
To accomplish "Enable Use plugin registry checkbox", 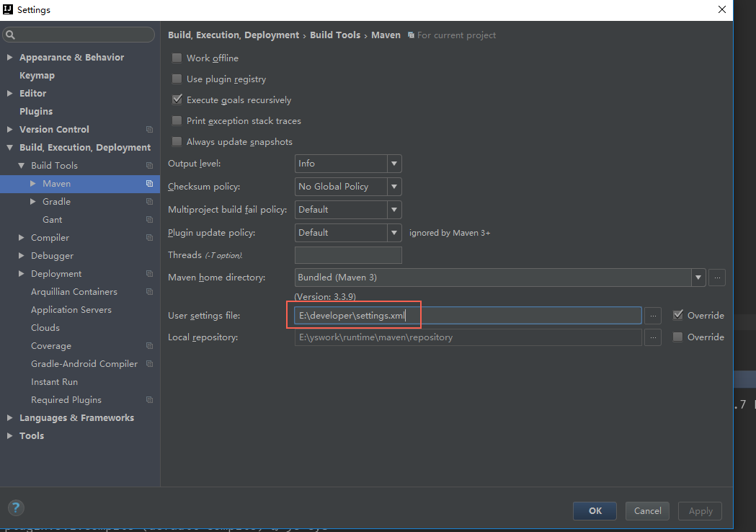I will [x=177, y=79].
